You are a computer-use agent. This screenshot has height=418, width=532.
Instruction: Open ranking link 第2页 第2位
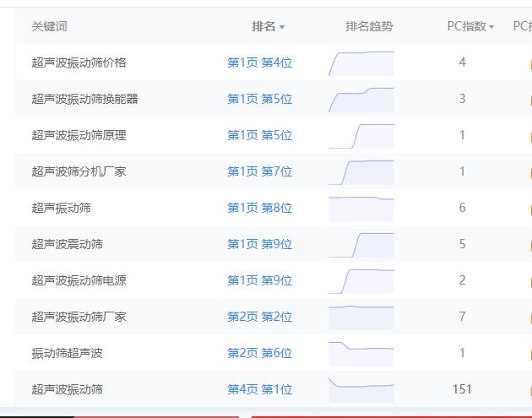[259, 317]
